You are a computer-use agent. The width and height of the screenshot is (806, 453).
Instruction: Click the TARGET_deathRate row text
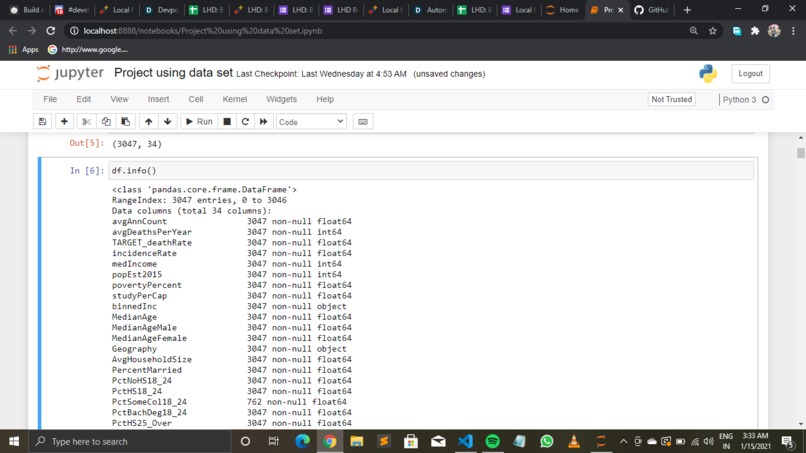point(152,243)
